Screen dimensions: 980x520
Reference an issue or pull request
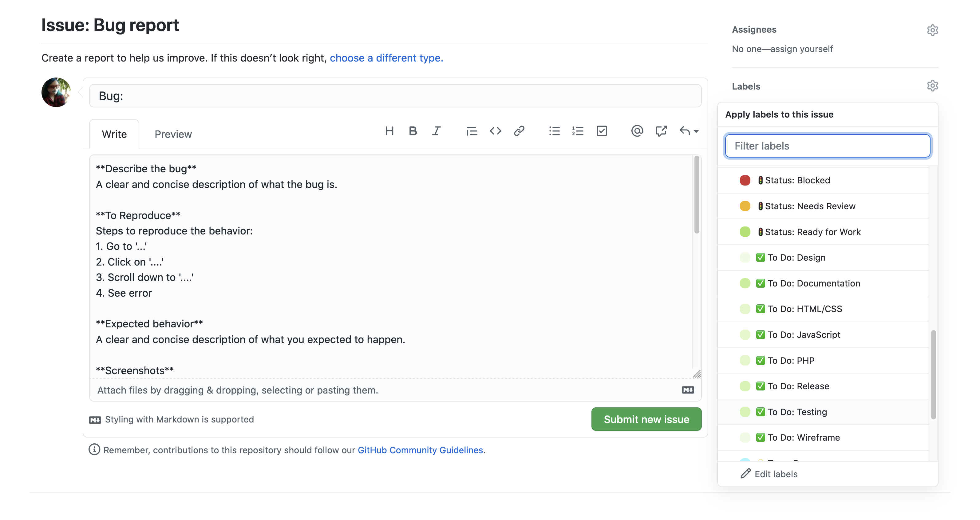coord(661,131)
